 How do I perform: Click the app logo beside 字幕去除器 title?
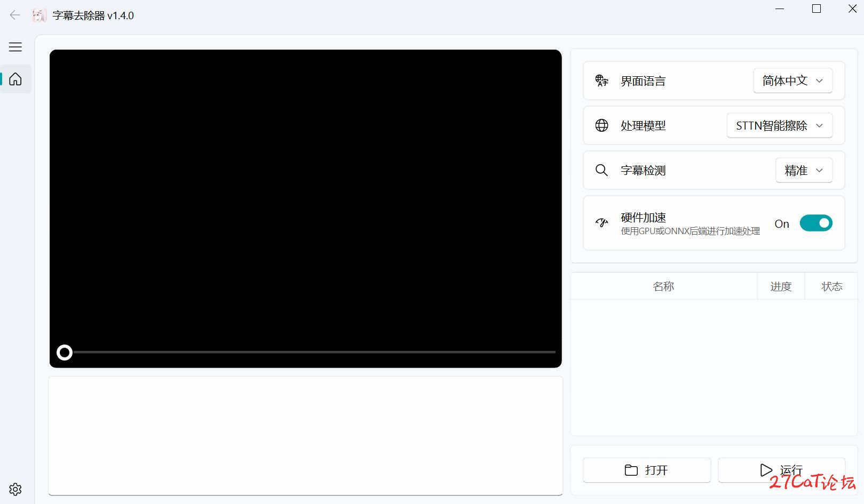[39, 15]
